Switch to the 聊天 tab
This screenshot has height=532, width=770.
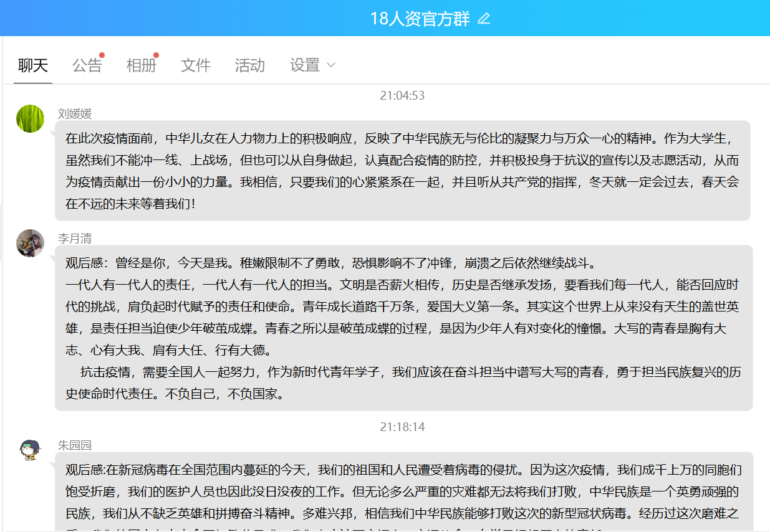coord(33,65)
